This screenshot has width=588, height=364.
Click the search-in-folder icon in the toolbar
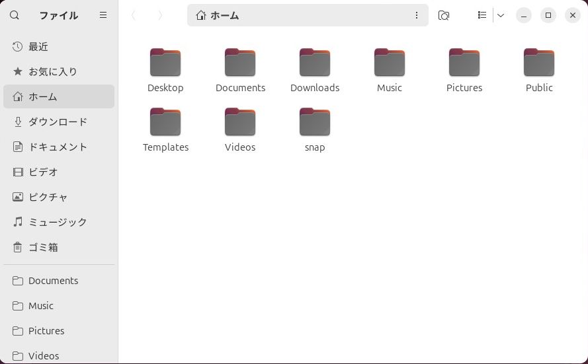[x=444, y=15]
